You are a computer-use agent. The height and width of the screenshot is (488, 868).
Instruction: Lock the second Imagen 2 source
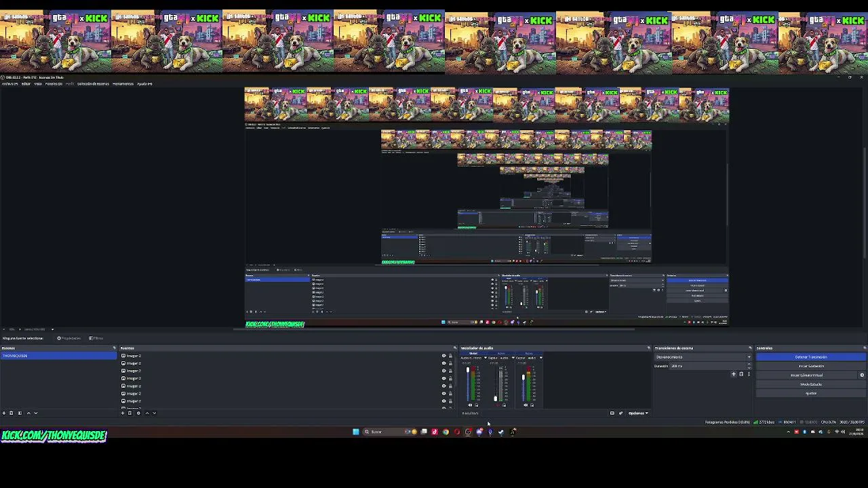coord(450,363)
